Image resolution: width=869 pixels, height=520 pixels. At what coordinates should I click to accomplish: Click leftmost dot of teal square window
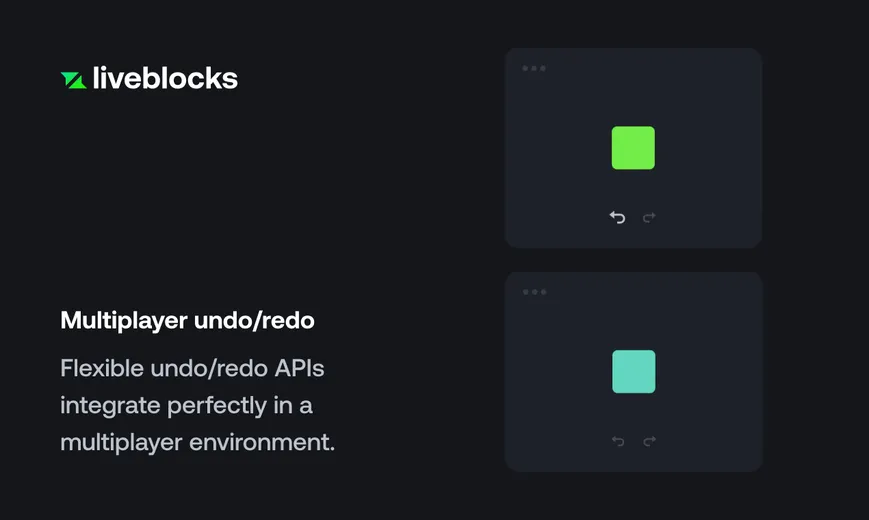pos(526,292)
